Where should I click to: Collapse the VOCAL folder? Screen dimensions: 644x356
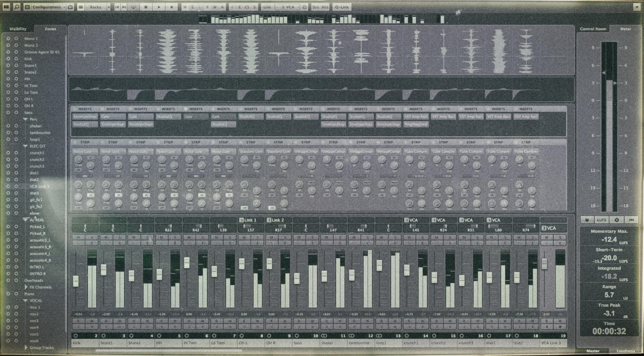(x=25, y=301)
